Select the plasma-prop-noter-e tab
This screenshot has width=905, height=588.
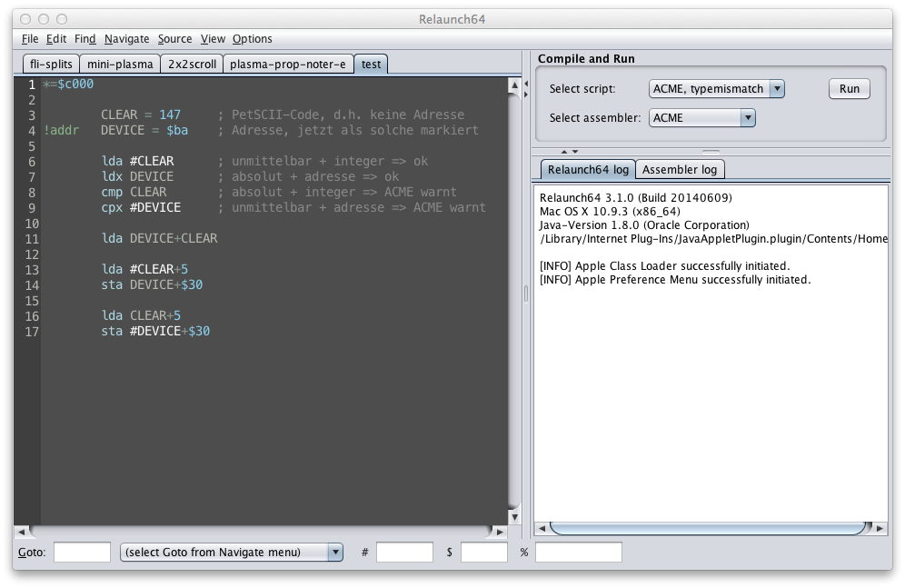point(287,65)
